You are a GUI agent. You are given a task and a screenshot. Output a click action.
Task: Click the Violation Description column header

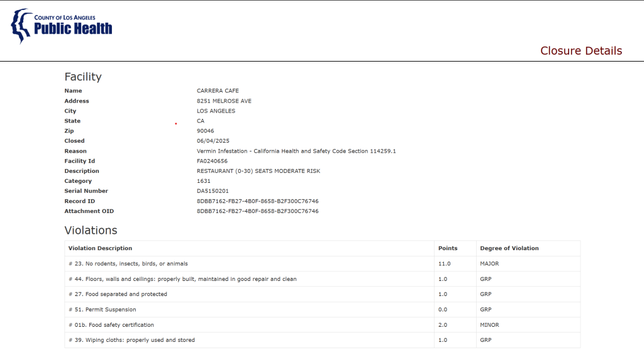pos(100,248)
